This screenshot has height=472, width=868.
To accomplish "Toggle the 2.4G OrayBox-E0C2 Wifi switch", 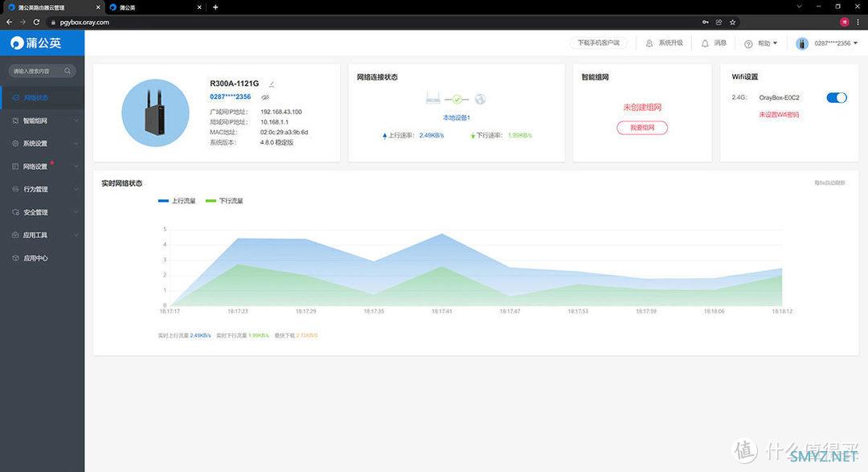I will point(837,97).
